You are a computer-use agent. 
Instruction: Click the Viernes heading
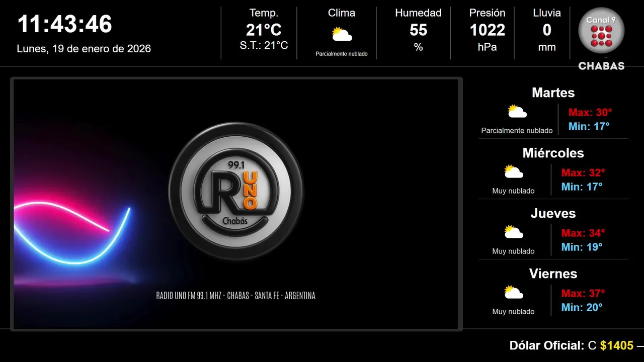pyautogui.click(x=553, y=274)
